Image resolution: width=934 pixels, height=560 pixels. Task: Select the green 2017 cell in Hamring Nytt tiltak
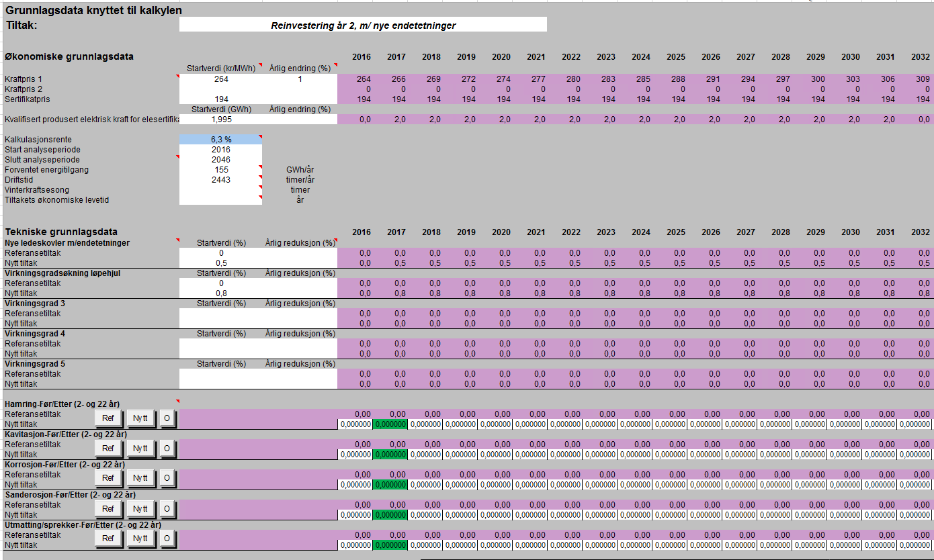pos(390,424)
